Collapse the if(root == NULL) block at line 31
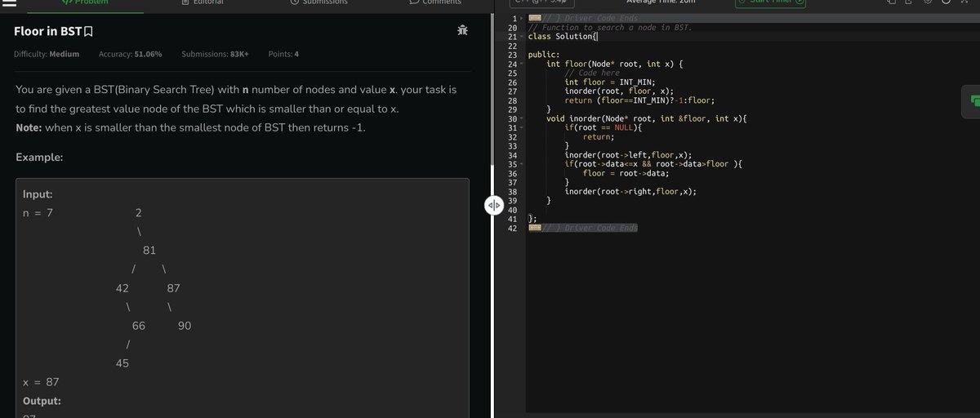Screen dimensions: 980x418 pos(521,128)
